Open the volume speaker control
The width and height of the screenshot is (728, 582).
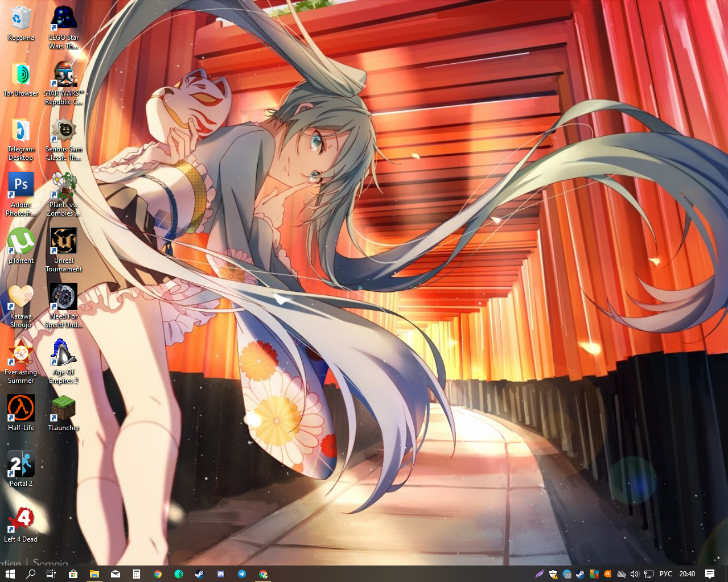[x=635, y=574]
